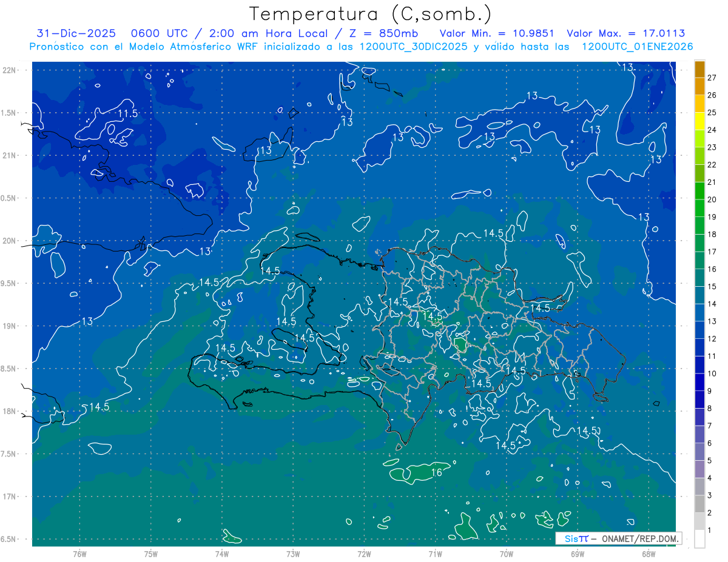
Task: Click the "75W" longitude label
Action: pyautogui.click(x=150, y=554)
